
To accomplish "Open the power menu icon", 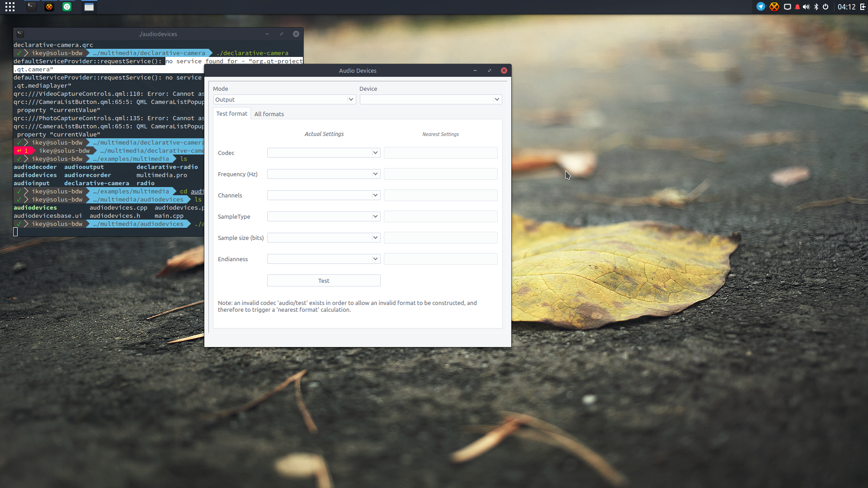I will (x=826, y=7).
